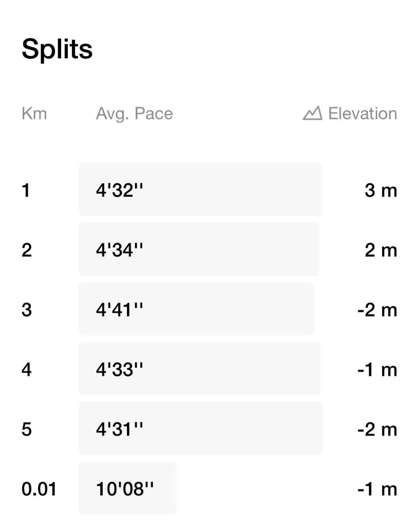Screen dimensions: 419x532
Task: Click the 4'41'' pace bar
Action: 196,309
